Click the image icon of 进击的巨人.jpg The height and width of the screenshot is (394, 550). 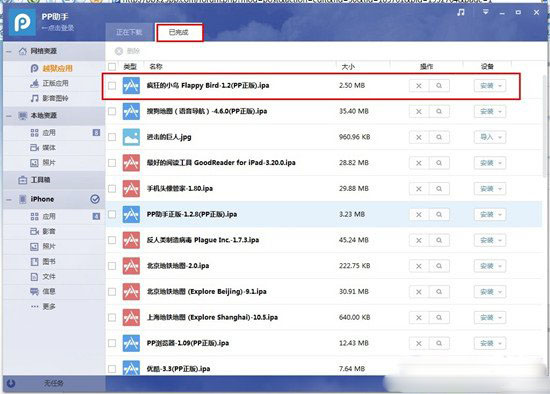point(131,137)
